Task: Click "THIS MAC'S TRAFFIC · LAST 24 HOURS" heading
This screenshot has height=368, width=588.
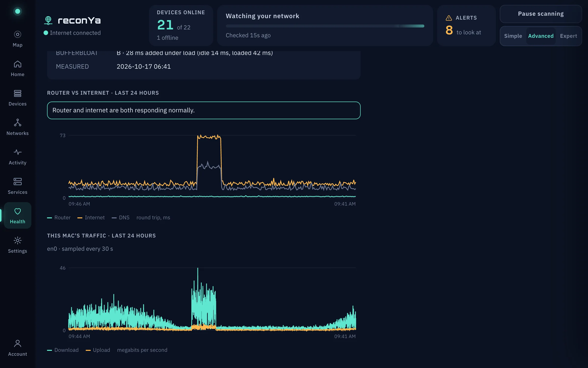Action: coord(101,236)
